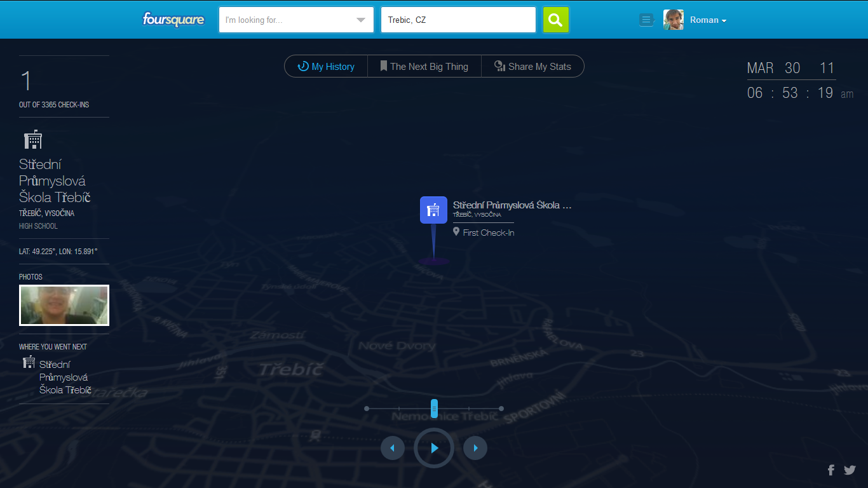
Task: Go to next check-in arrow
Action: (475, 448)
